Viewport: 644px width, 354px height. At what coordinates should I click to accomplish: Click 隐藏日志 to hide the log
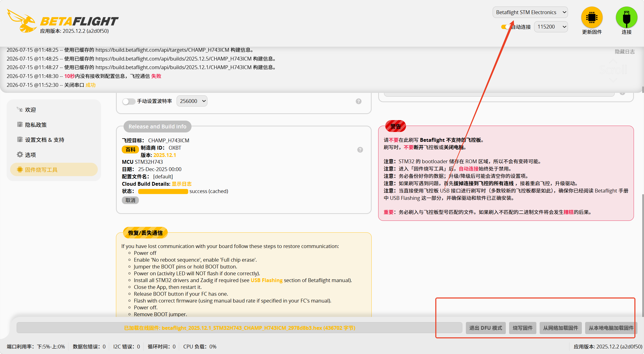click(x=625, y=52)
